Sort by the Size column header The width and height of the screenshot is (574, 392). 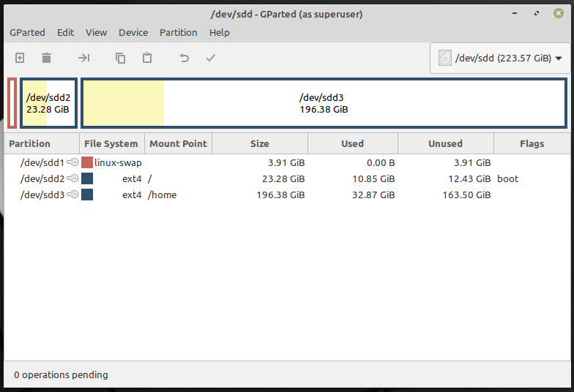point(259,143)
